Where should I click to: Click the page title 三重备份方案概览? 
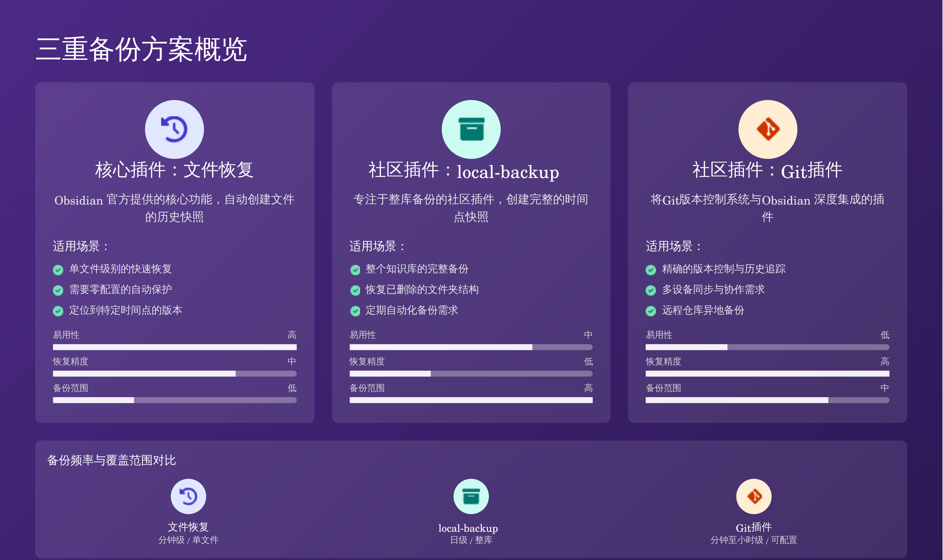141,49
